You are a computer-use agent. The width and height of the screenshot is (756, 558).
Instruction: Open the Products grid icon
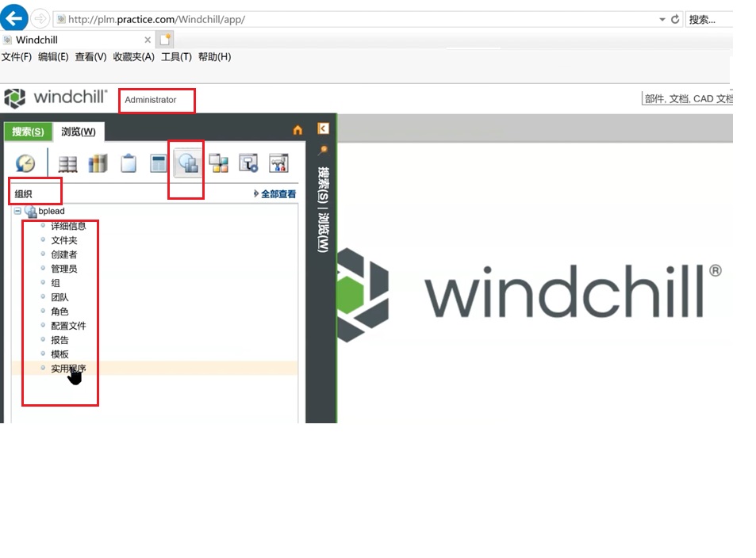(67, 164)
